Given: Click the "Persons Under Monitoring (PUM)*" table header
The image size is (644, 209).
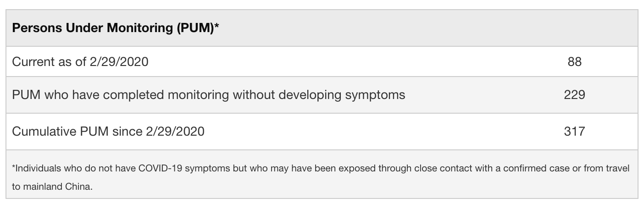Looking at the screenshot, I should click(115, 28).
